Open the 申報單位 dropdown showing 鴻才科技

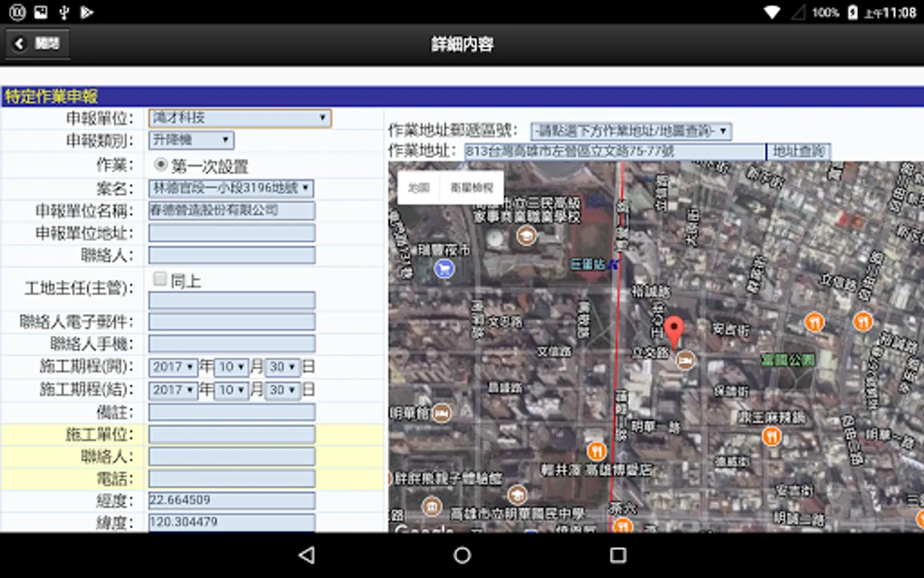coord(240,118)
